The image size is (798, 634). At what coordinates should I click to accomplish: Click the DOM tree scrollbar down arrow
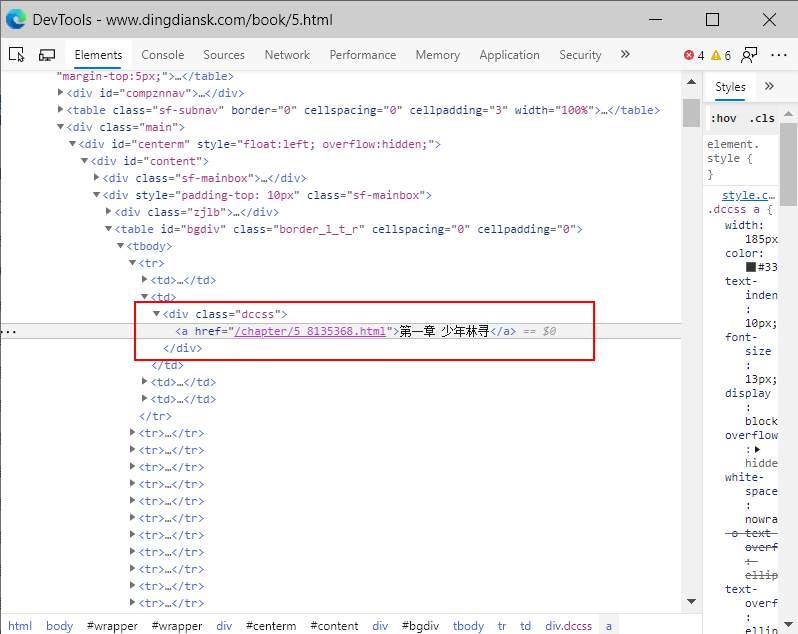pos(691,601)
